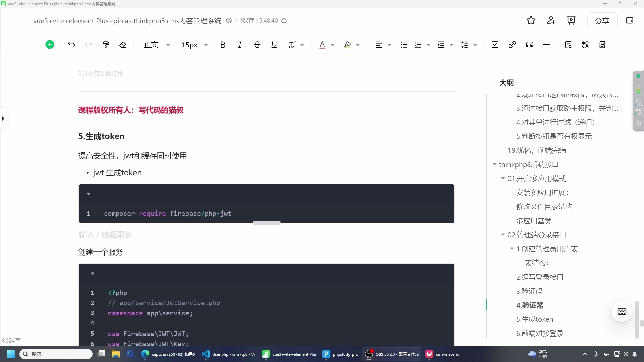
Task: Click the 分享 share button
Action: point(602,20)
